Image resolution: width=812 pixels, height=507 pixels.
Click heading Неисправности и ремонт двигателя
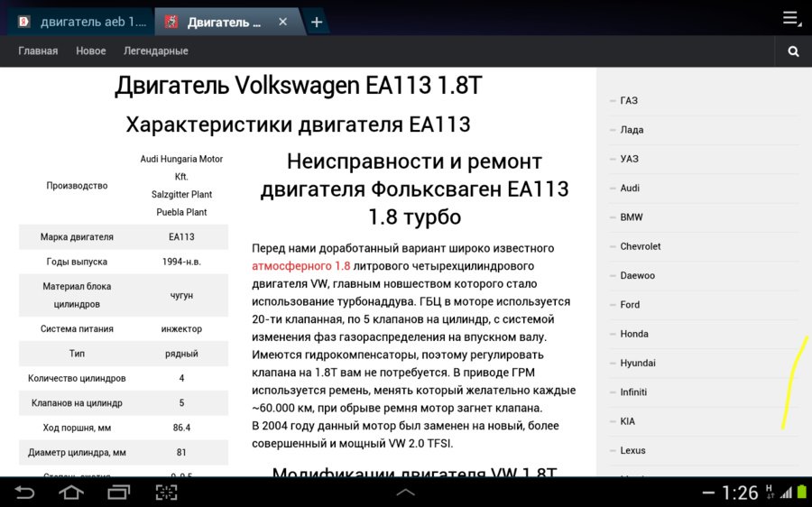[414, 189]
